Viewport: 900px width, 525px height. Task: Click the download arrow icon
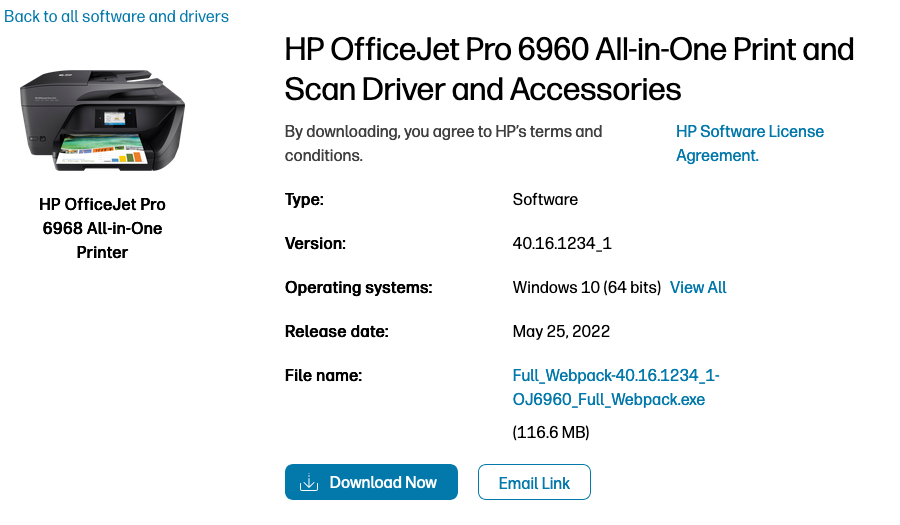309,483
